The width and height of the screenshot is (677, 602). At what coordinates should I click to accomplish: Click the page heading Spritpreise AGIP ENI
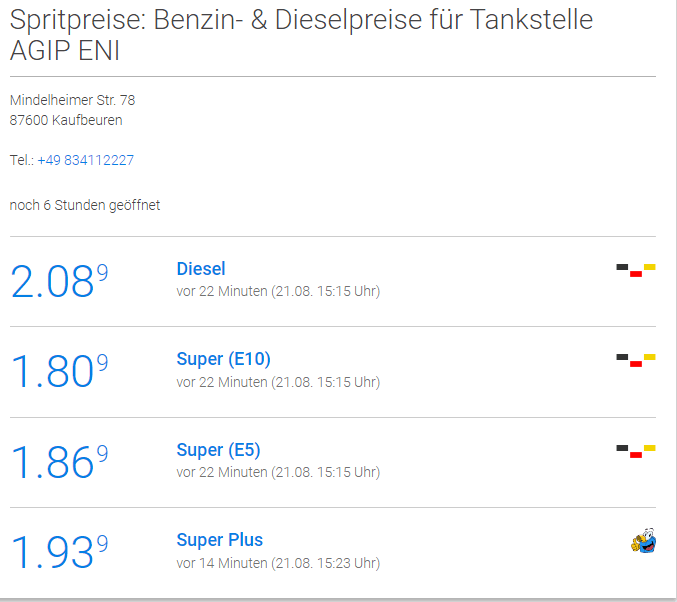click(301, 35)
